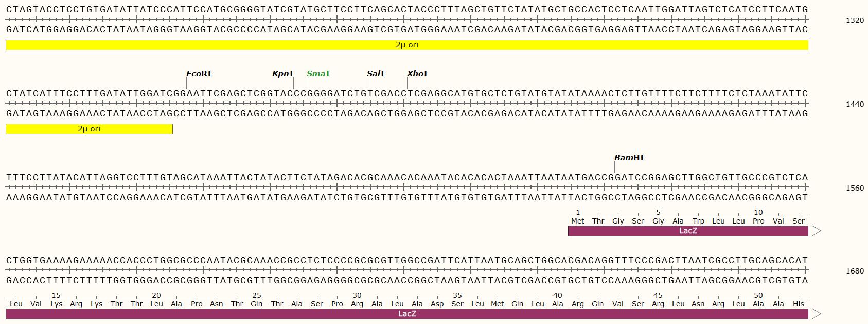Click the continuation arrow after LacZ beside 1560
This screenshot has height=324, width=868.
pyautogui.click(x=816, y=231)
